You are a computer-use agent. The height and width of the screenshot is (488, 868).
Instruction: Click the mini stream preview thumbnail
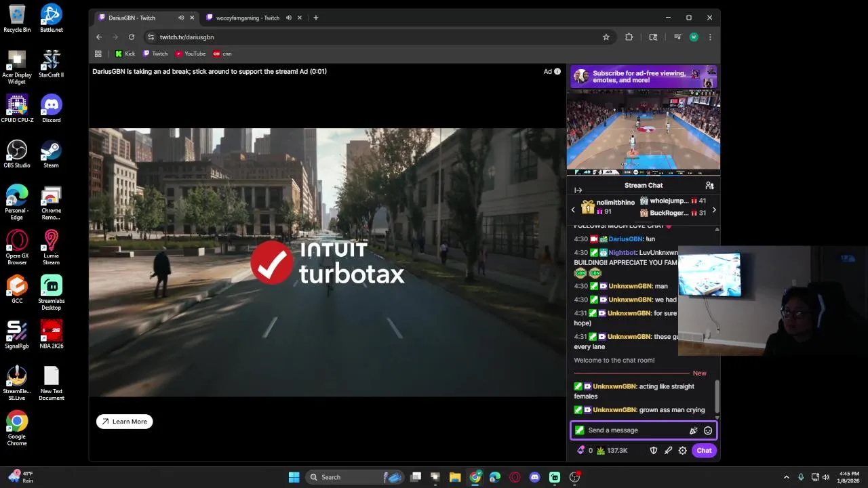click(644, 133)
